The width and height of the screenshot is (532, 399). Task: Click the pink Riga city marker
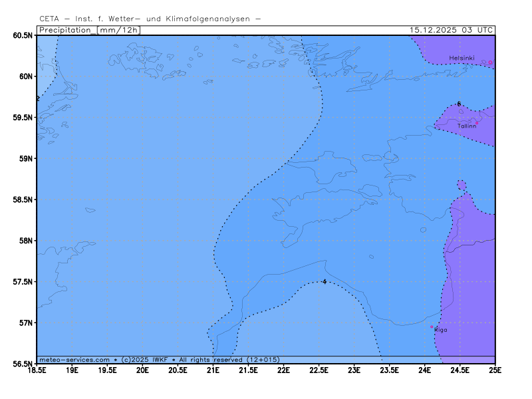point(432,327)
